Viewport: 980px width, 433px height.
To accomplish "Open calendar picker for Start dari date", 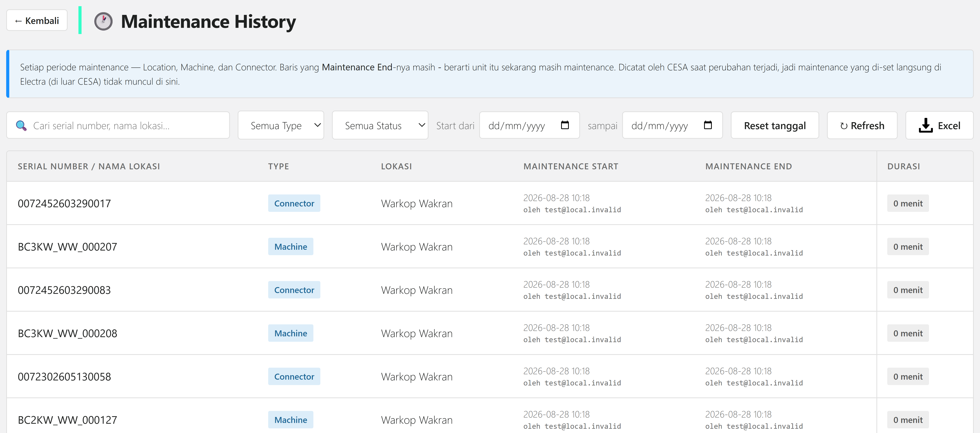I will [565, 125].
